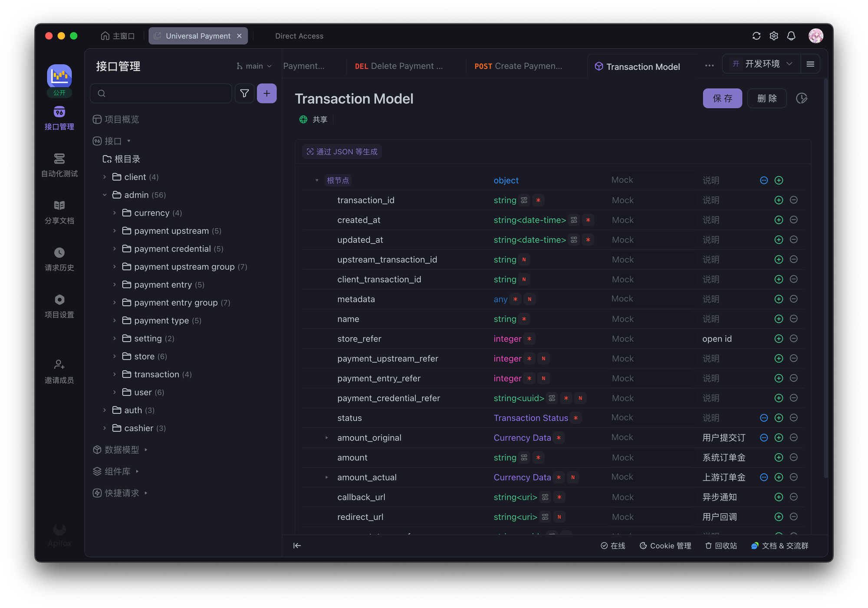The width and height of the screenshot is (868, 608).
Task: Expand the amount_original Currency Data row
Action: click(x=326, y=438)
